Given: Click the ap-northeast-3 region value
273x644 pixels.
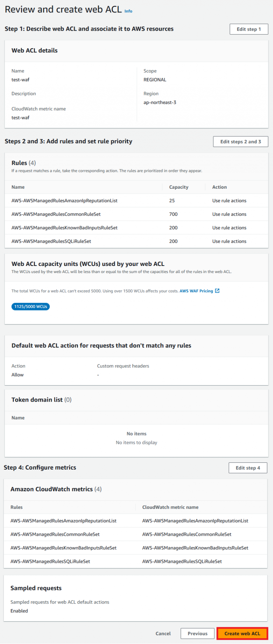Looking at the screenshot, I should coord(160,103).
